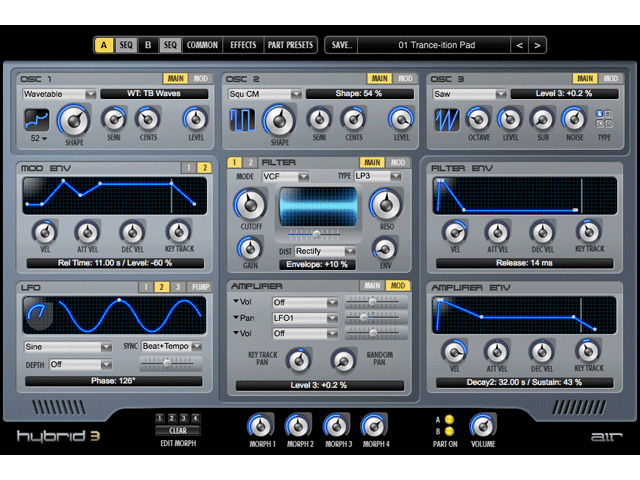Image resolution: width=640 pixels, height=480 pixels.
Task: Go to previous preset arrow
Action: [x=519, y=45]
